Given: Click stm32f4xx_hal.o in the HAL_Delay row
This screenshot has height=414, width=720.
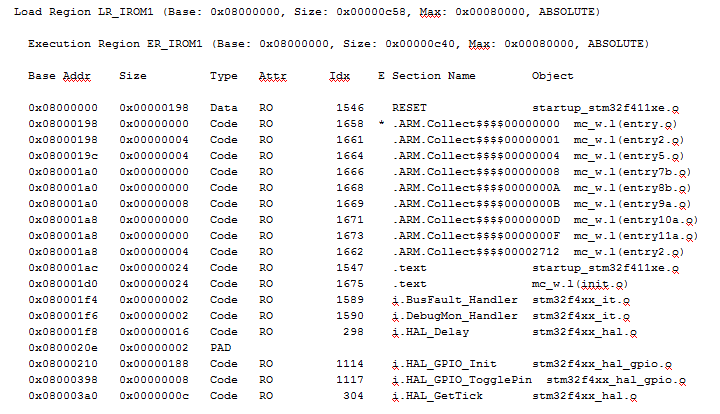Looking at the screenshot, I should tap(585, 332).
